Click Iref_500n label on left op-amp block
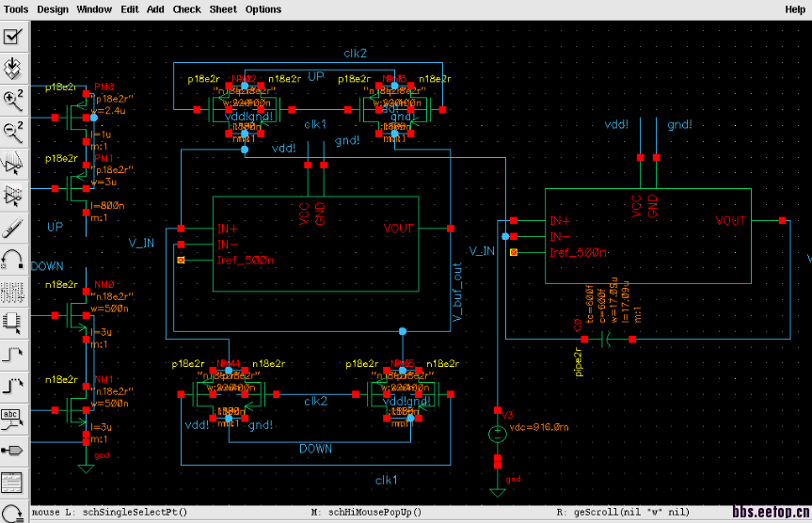Screen dimensions: 812x523 click(246, 260)
